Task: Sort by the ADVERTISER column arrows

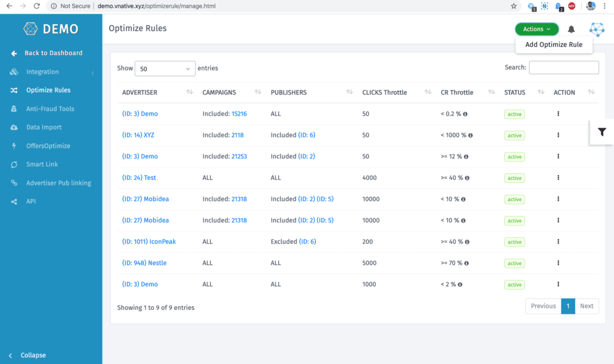Action: coord(189,92)
